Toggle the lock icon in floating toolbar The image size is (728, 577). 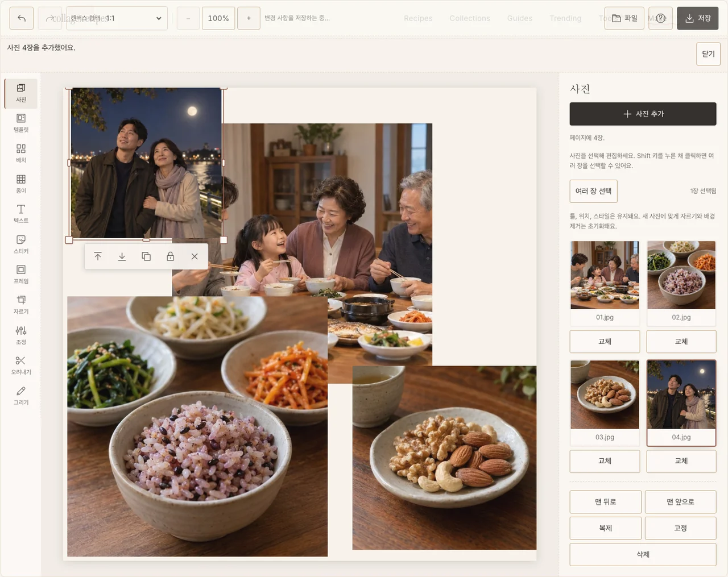[170, 256]
